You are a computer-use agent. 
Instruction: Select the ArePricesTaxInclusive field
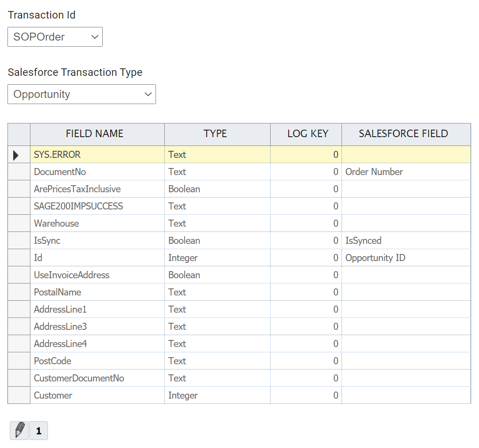[77, 189]
